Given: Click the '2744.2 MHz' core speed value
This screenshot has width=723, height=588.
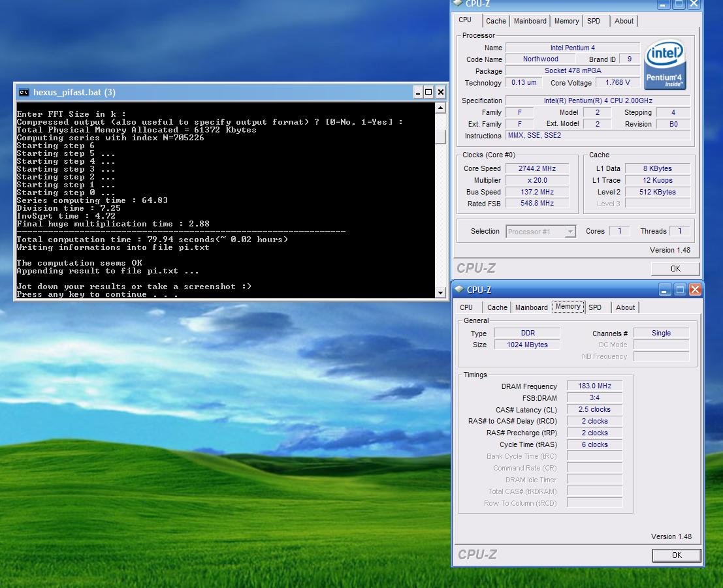Looking at the screenshot, I should (537, 168).
